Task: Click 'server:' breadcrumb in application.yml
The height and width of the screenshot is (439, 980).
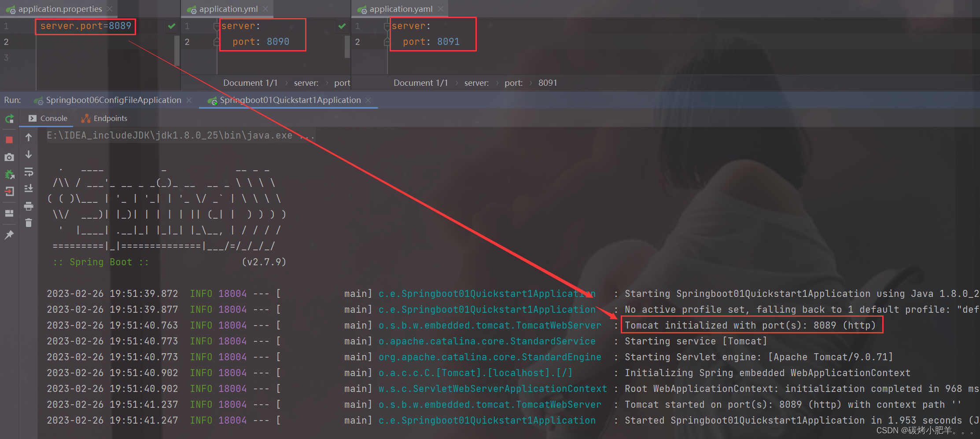Action: tap(306, 83)
